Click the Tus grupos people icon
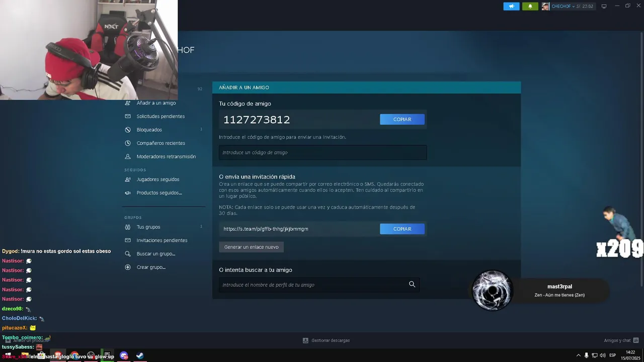The image size is (644, 362). (x=128, y=227)
